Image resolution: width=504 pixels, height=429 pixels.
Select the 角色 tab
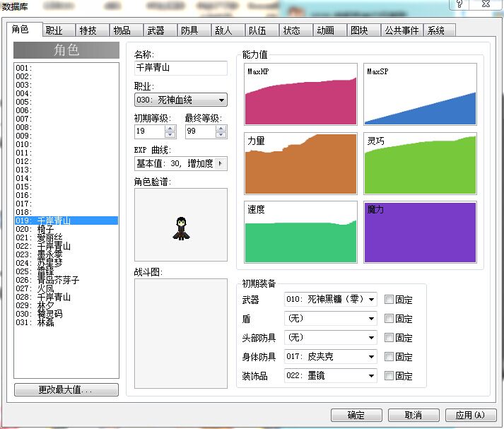(x=25, y=29)
